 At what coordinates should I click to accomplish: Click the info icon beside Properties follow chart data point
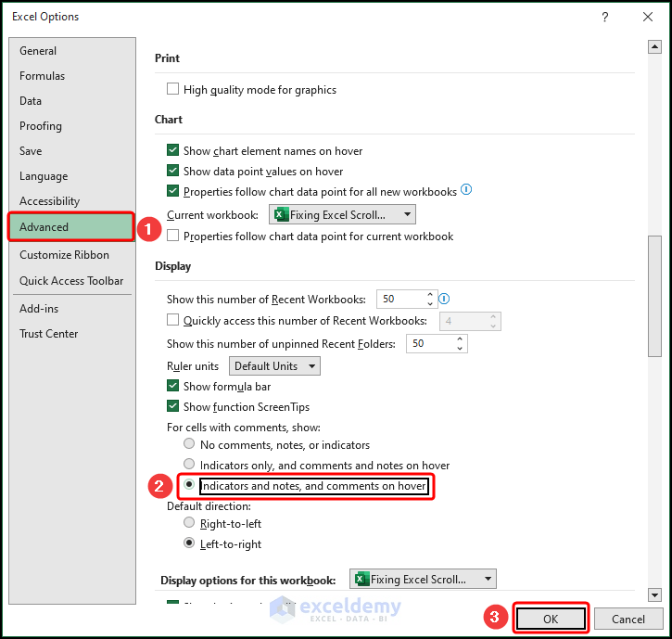pyautogui.click(x=466, y=189)
